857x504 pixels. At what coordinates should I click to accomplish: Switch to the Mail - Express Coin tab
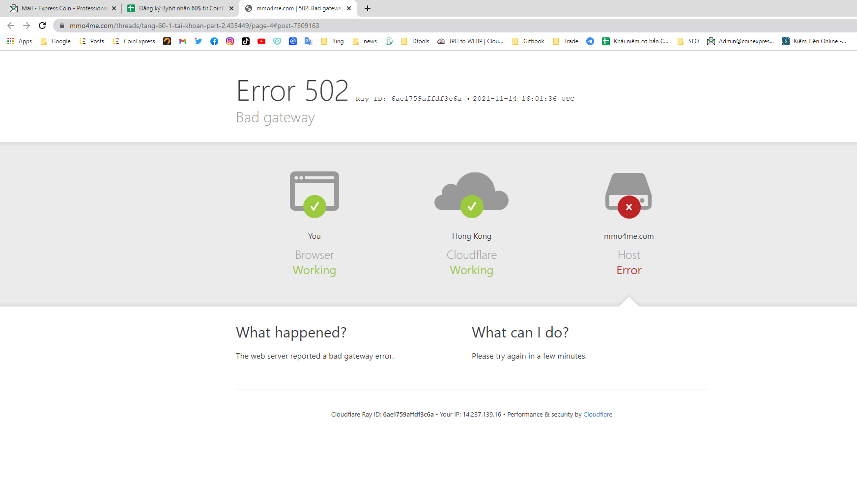[x=63, y=8]
